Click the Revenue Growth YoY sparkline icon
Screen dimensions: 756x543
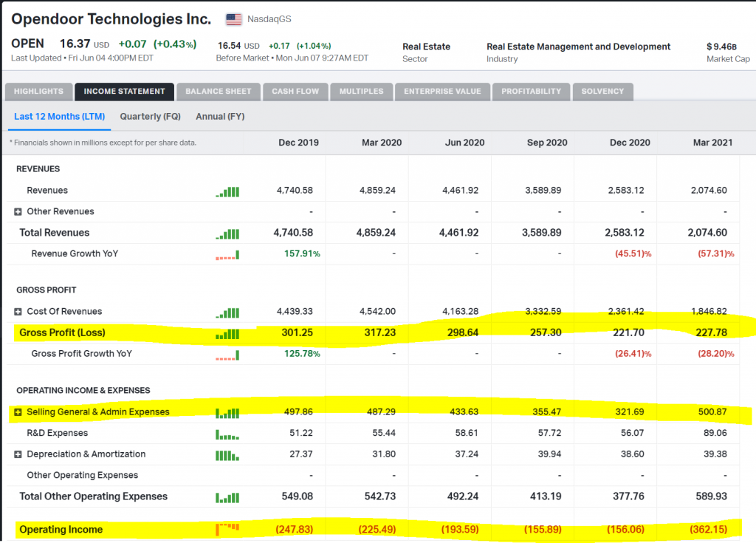tap(227, 256)
